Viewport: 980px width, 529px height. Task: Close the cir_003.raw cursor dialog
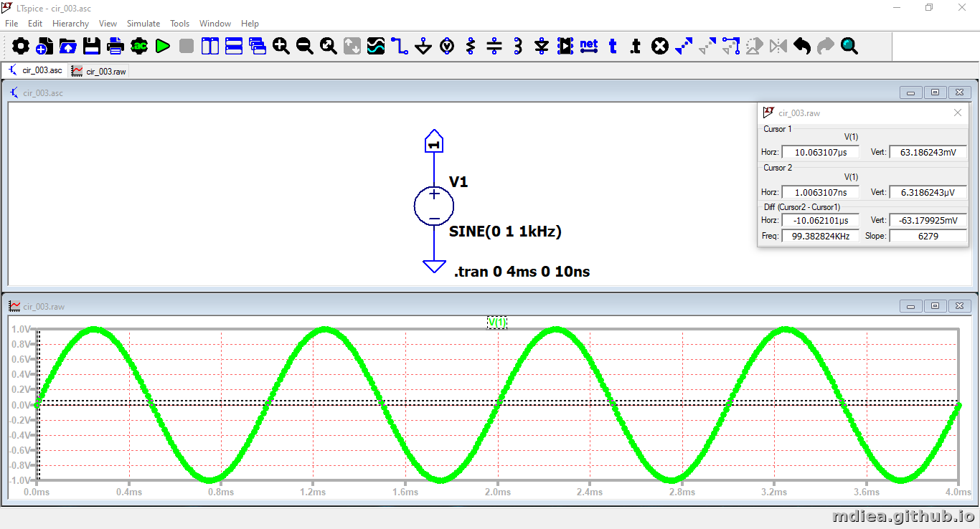click(x=958, y=113)
